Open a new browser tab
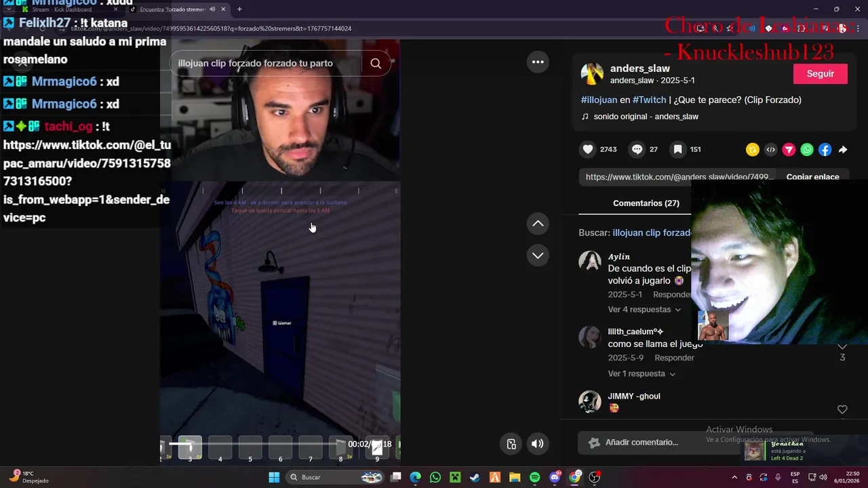The image size is (868, 488). pos(239,9)
